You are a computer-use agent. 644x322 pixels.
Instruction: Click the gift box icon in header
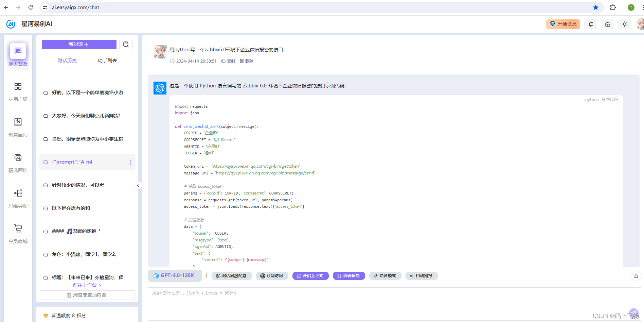608,24
